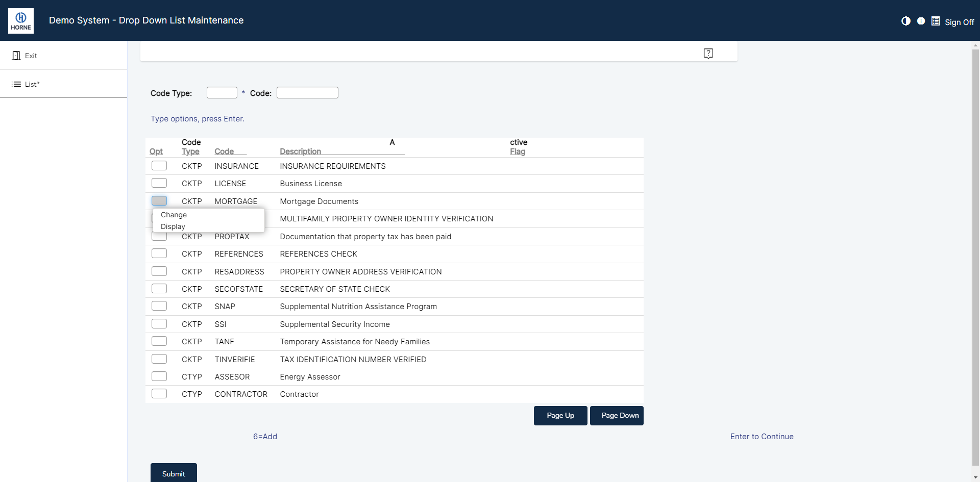Select Change from the context menu
980x482 pixels.
174,215
